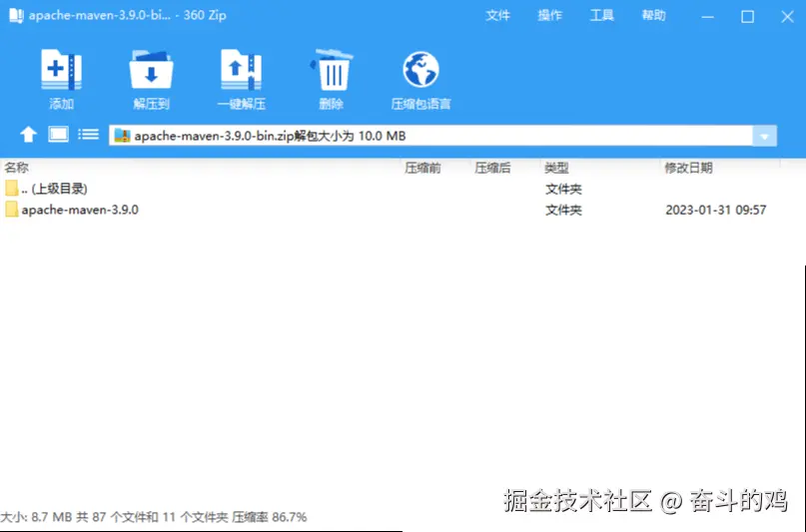Switch to list view mode icon
Viewport: 806px width, 532px height.
(89, 135)
